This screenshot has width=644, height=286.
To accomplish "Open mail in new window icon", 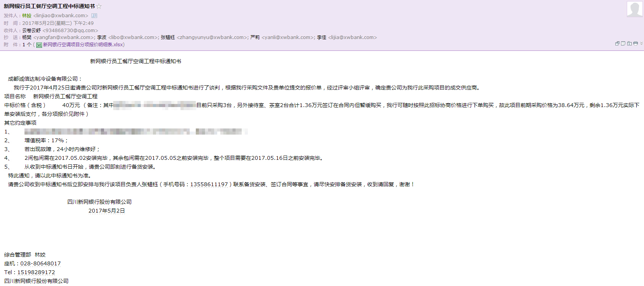I will click(617, 44).
